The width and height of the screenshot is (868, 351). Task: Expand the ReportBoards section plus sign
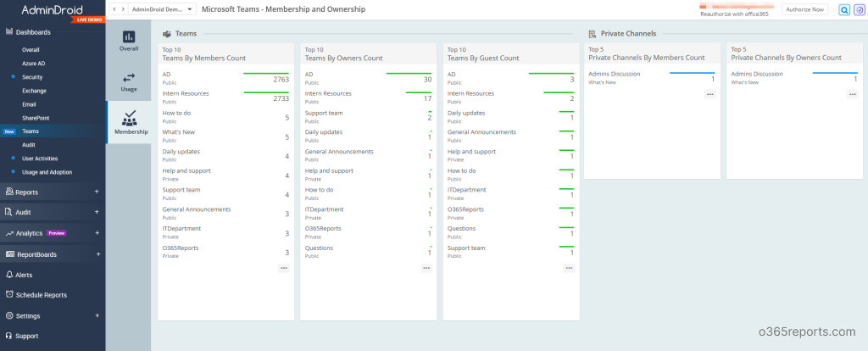pos(98,254)
